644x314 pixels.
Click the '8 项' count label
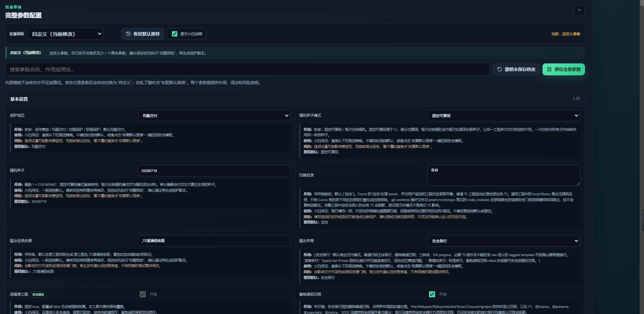click(576, 99)
